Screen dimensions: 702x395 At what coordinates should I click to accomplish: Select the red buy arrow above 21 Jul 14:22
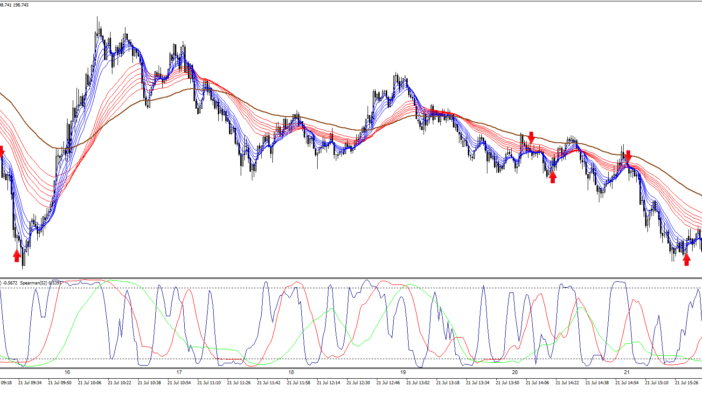553,177
